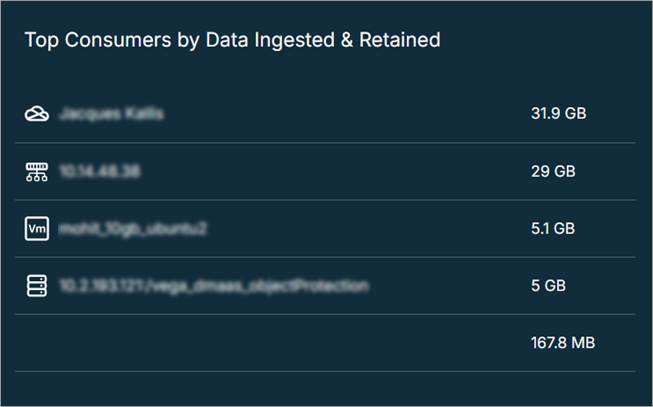Viewport: 653px width, 407px height.
Task: Open the Jacques Kallis consumer name
Action: coord(111,114)
